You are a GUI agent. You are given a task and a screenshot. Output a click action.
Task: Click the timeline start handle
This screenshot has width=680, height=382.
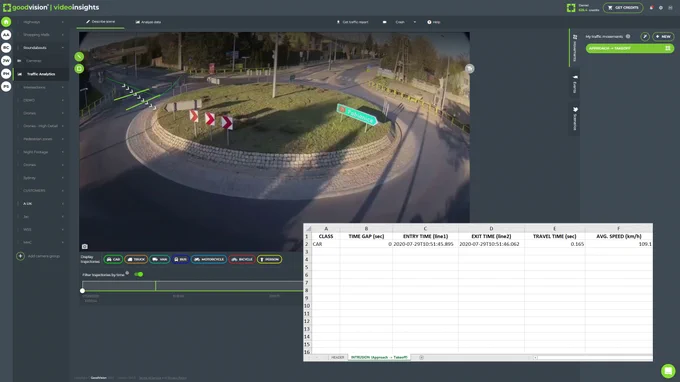point(82,291)
